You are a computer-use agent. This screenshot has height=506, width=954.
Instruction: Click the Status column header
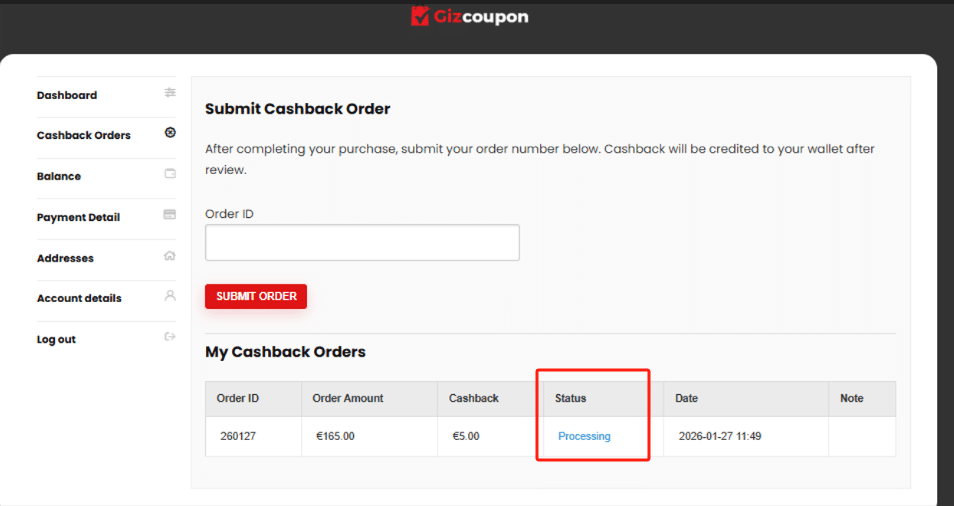tap(570, 398)
